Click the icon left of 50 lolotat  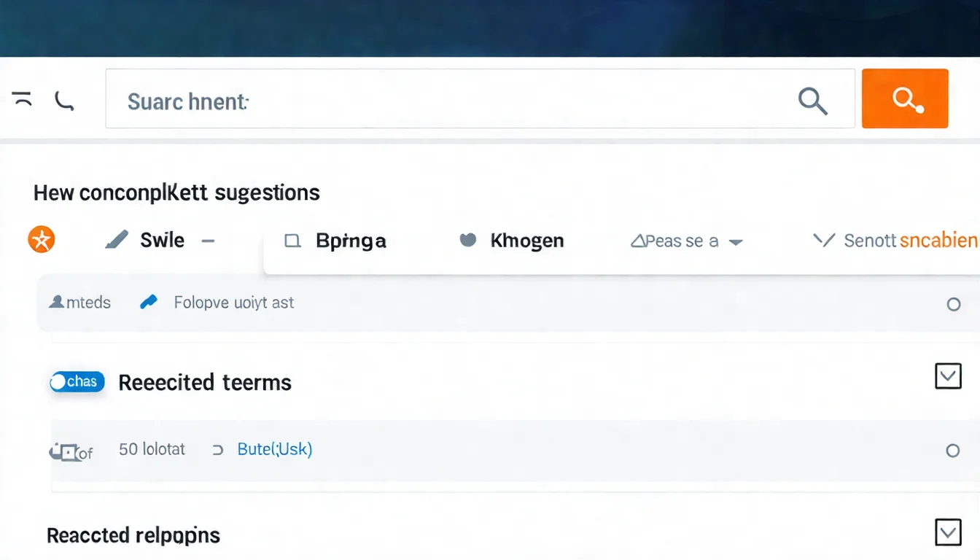[x=66, y=452]
